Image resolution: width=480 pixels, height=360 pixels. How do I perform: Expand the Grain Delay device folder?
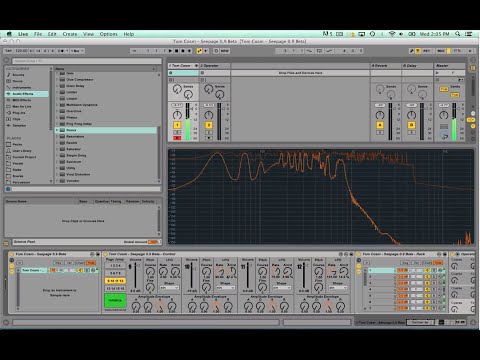coord(57,86)
